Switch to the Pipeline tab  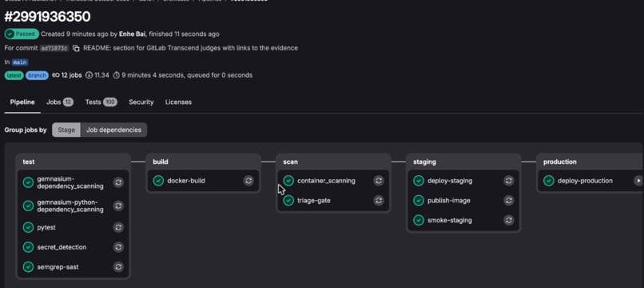22,102
